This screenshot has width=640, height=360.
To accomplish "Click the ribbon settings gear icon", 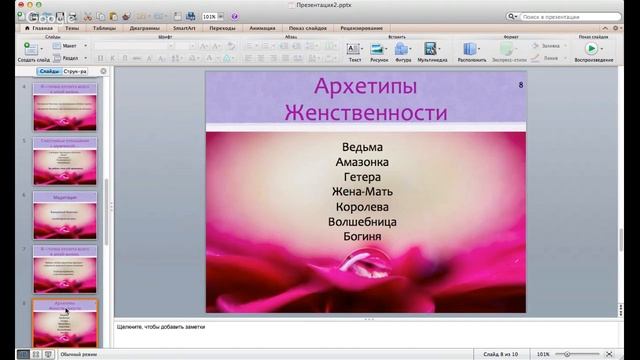I will tap(616, 28).
